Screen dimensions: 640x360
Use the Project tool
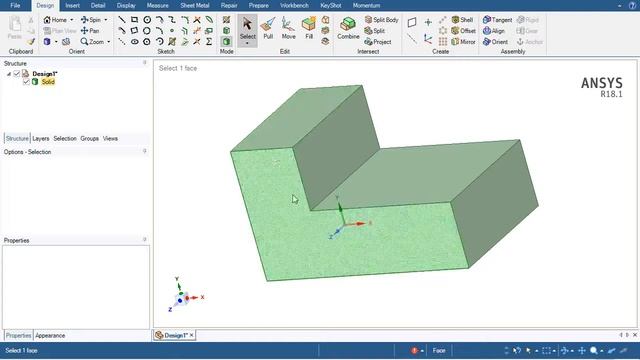click(x=378, y=42)
